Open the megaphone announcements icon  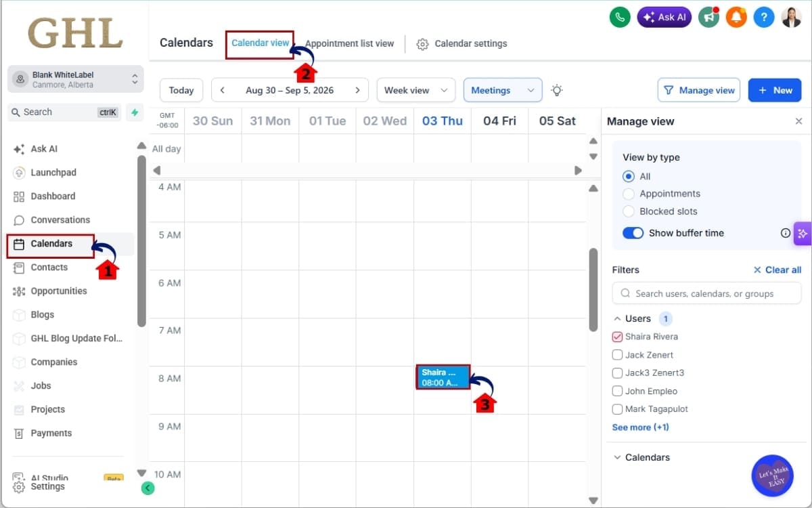(708, 17)
